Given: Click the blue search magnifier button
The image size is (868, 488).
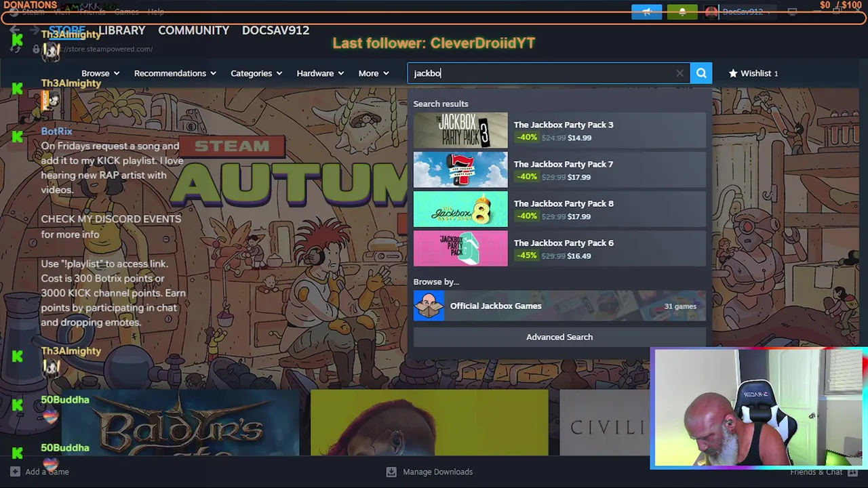Looking at the screenshot, I should [x=701, y=73].
